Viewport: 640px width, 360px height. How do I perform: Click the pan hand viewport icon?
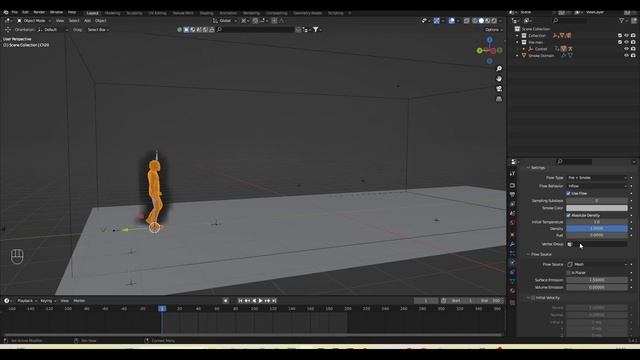tap(499, 79)
